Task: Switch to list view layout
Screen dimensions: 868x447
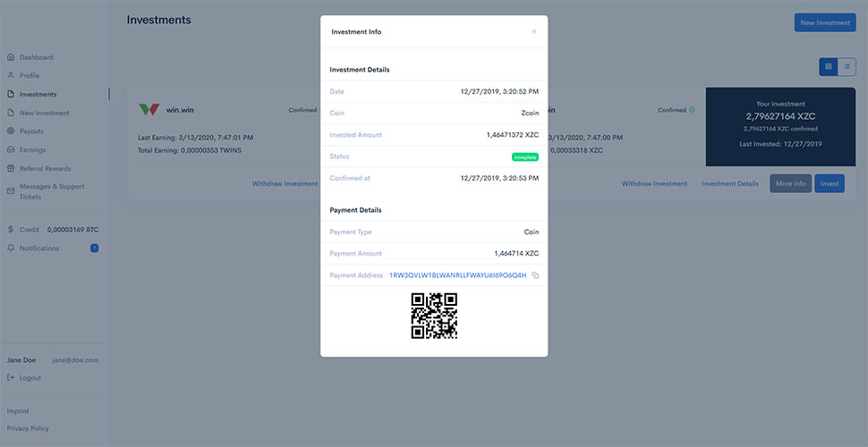Action: pos(847,66)
